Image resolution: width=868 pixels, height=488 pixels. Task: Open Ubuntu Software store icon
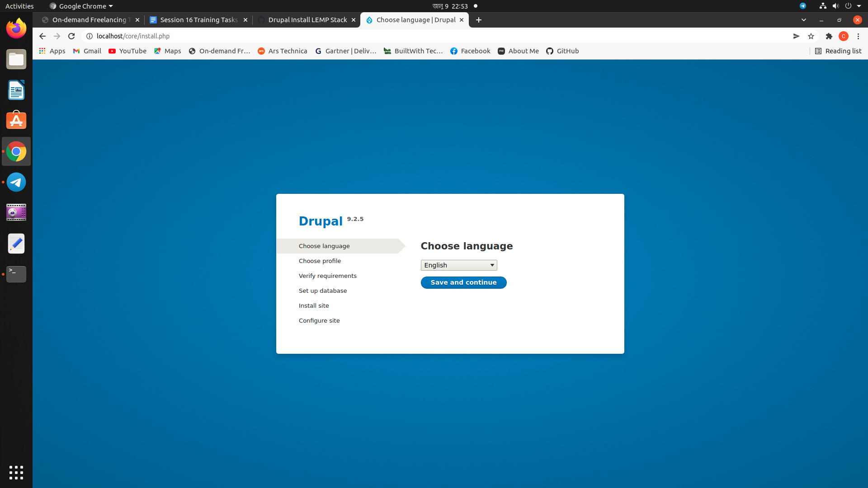click(x=16, y=121)
